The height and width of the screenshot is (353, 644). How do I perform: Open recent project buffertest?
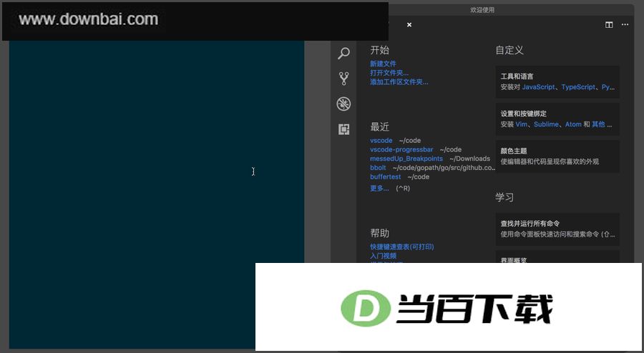[385, 176]
